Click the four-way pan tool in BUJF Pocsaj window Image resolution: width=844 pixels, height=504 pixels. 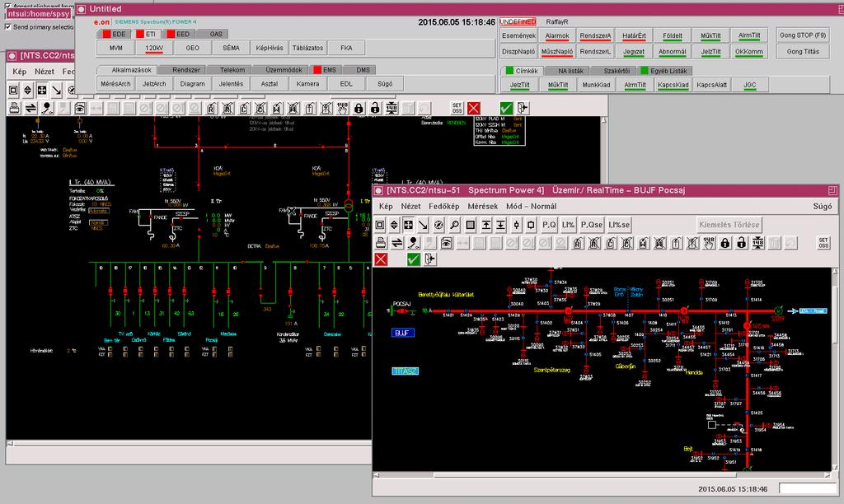409,225
